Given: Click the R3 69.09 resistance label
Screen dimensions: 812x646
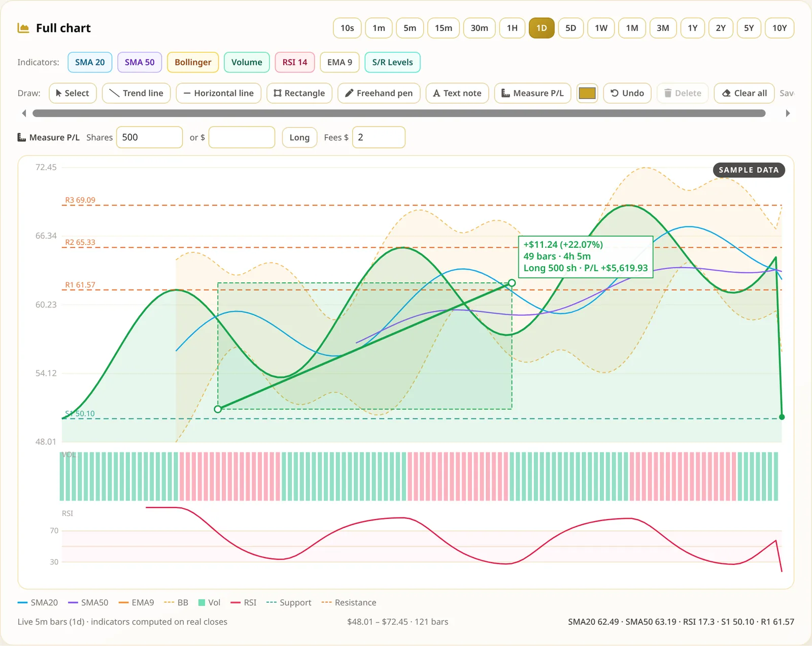Looking at the screenshot, I should (80, 200).
